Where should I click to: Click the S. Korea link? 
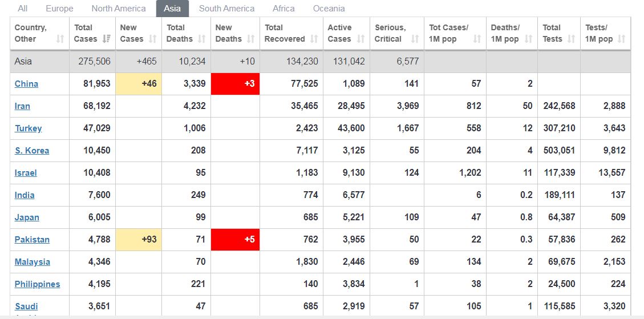[32, 151]
